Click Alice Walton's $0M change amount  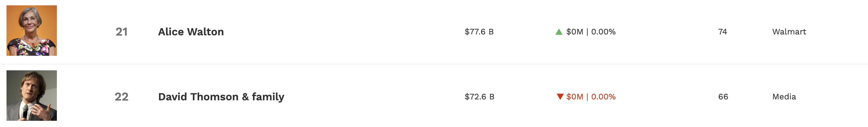[x=574, y=32]
